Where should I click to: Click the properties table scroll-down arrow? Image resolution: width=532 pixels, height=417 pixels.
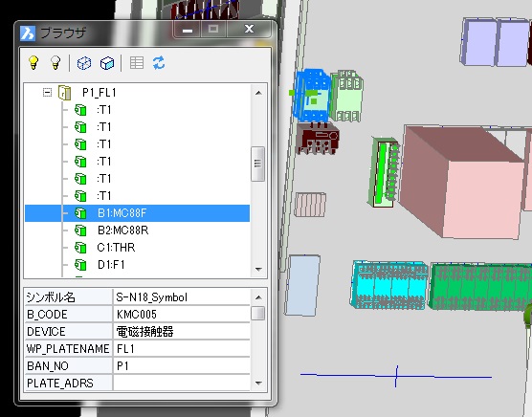coord(258,384)
